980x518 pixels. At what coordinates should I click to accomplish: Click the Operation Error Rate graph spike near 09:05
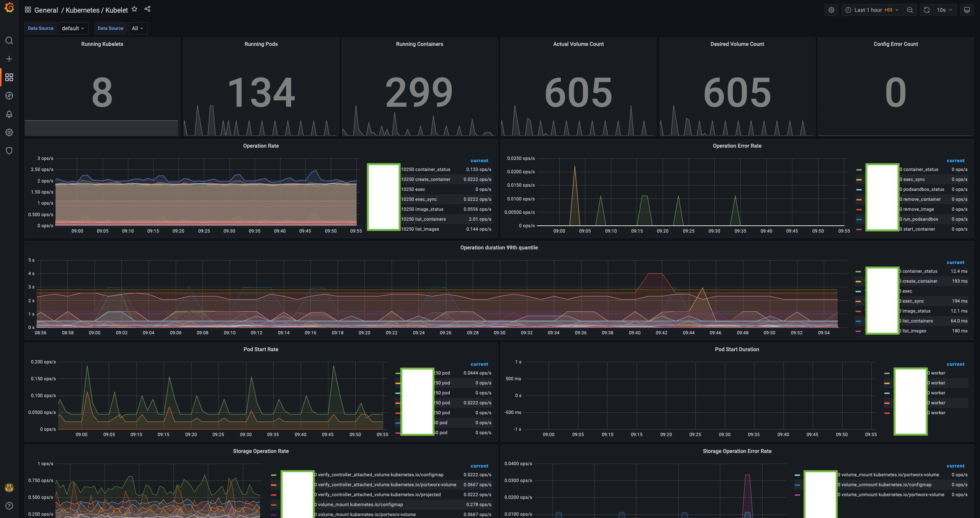pyautogui.click(x=575, y=195)
